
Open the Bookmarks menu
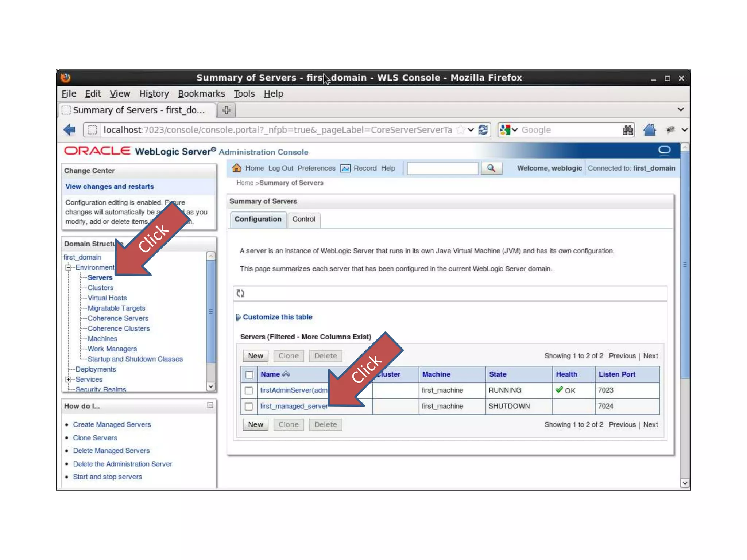click(201, 94)
